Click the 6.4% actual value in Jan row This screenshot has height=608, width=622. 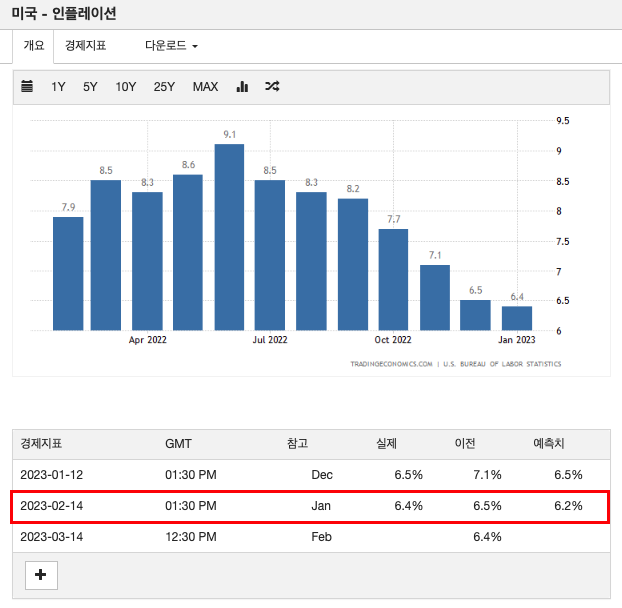[x=409, y=506]
